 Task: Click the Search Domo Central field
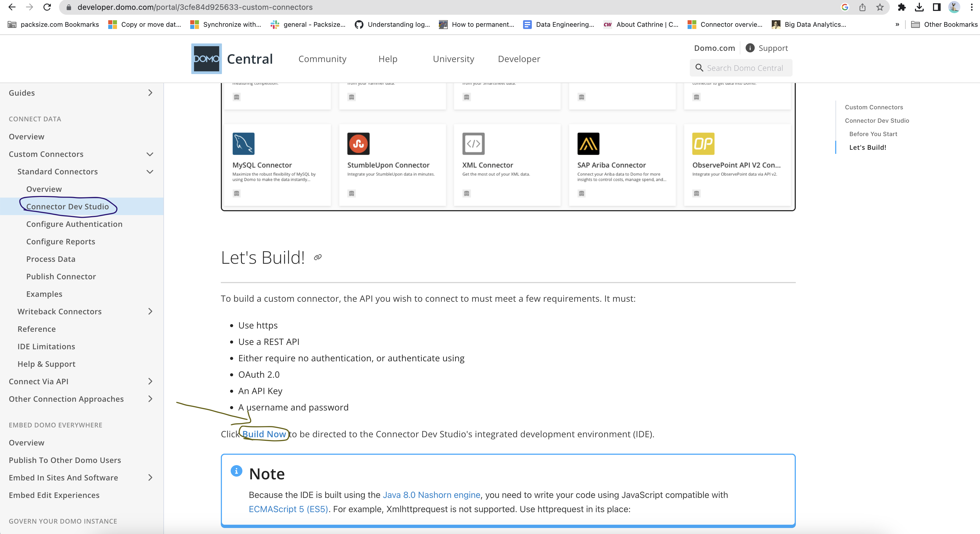tap(744, 68)
